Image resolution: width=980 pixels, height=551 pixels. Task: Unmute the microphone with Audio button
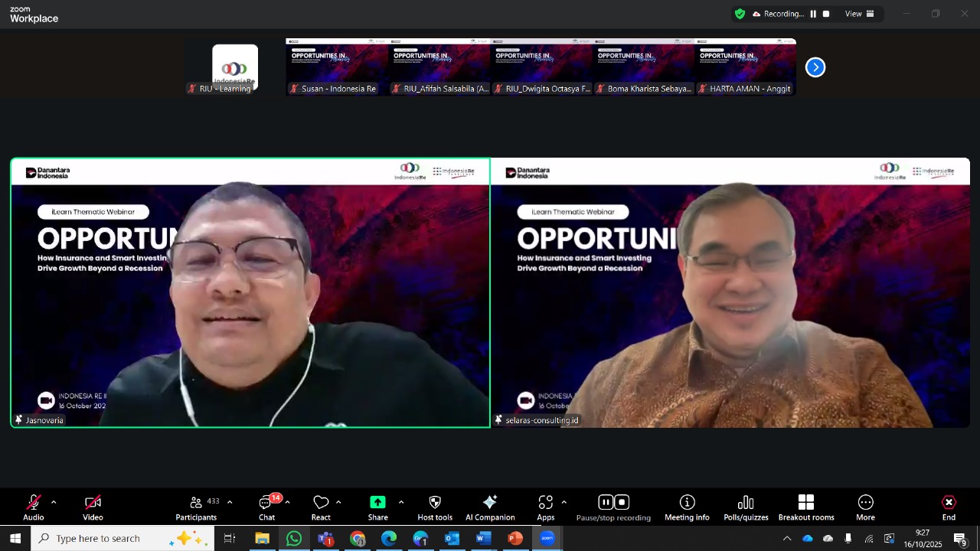[x=33, y=507]
